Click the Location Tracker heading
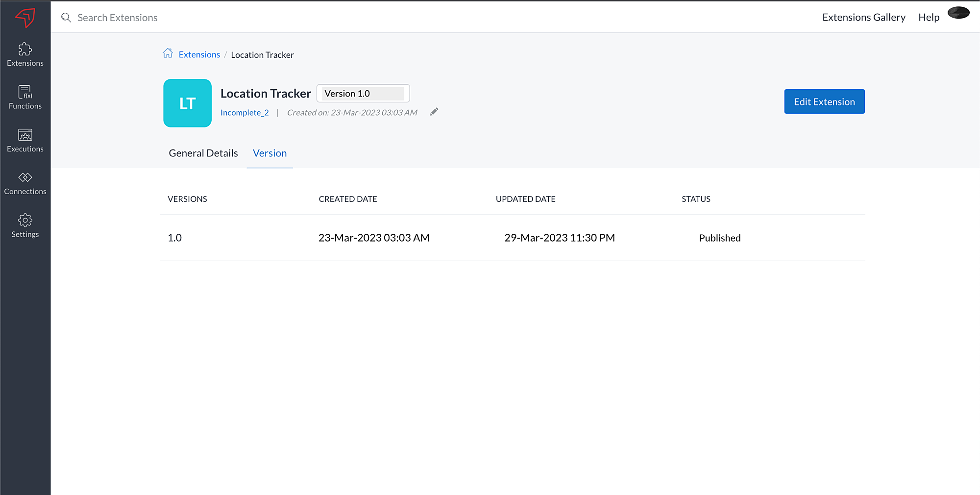This screenshot has width=980, height=495. (266, 93)
